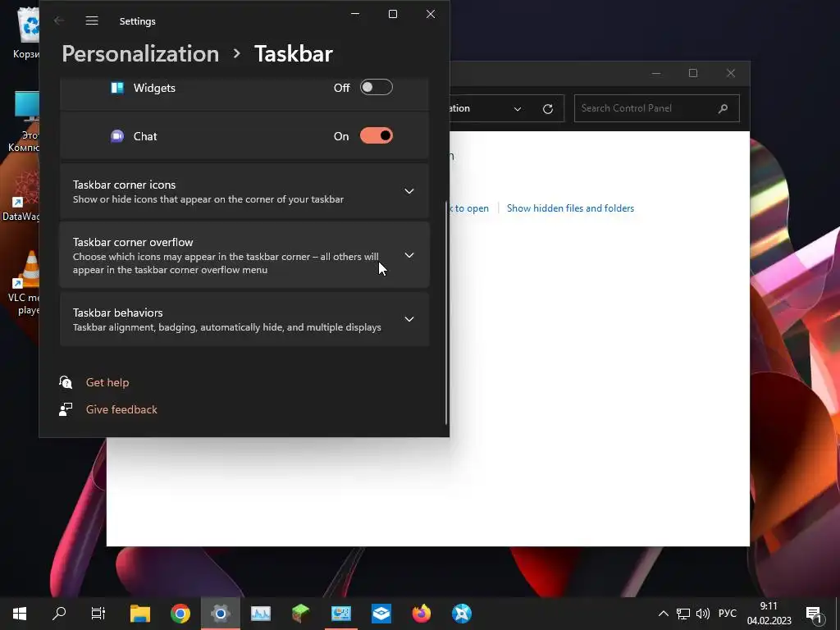Refresh the Control Panel window
Image resolution: width=840 pixels, height=630 pixels.
tap(547, 109)
